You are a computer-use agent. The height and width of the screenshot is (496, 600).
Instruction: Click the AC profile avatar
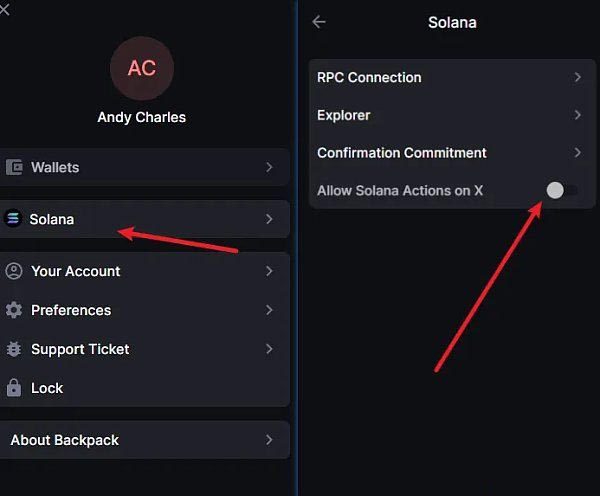(x=142, y=68)
